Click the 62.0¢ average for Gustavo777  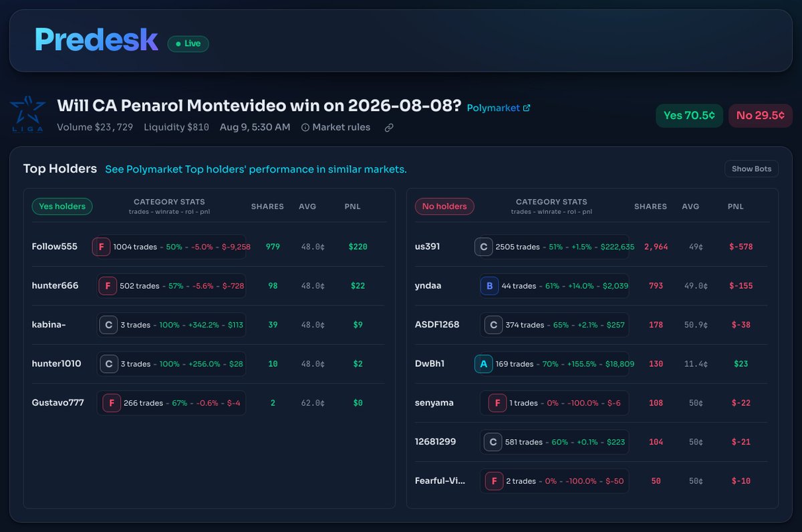[x=313, y=403]
